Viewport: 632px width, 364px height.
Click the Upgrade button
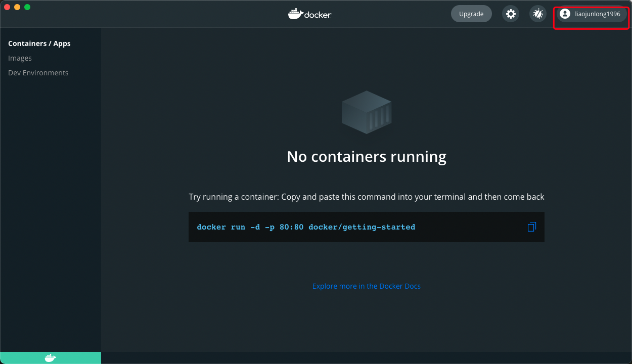(x=471, y=14)
